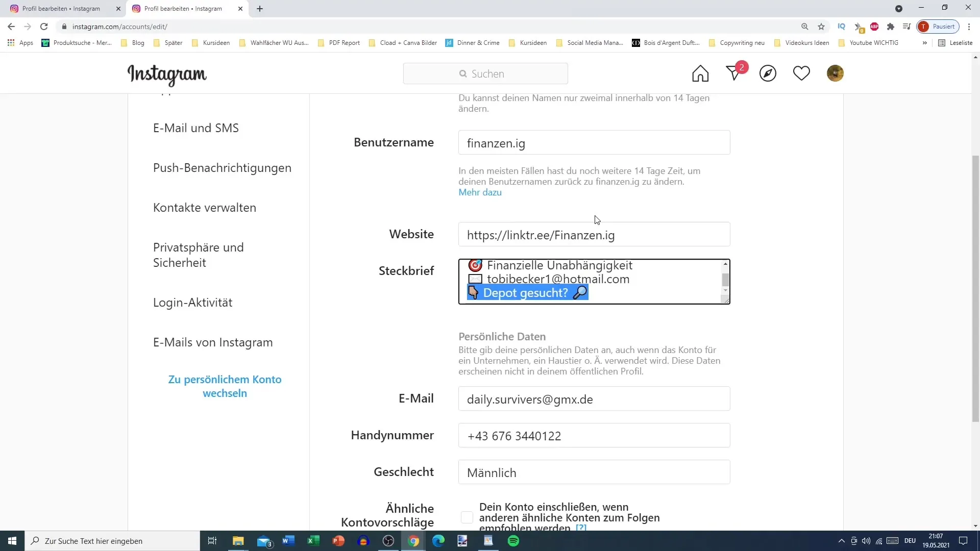Open Login-Aktivität settings

pos(192,303)
